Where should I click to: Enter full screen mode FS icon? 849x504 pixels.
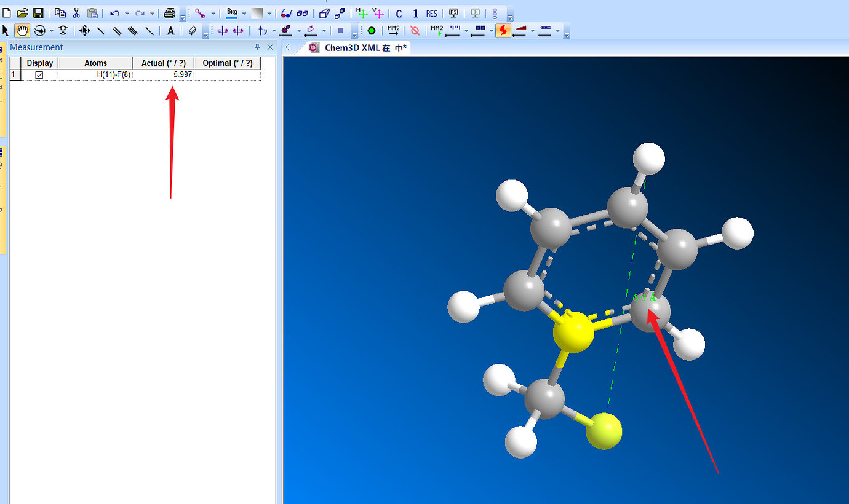453,13
